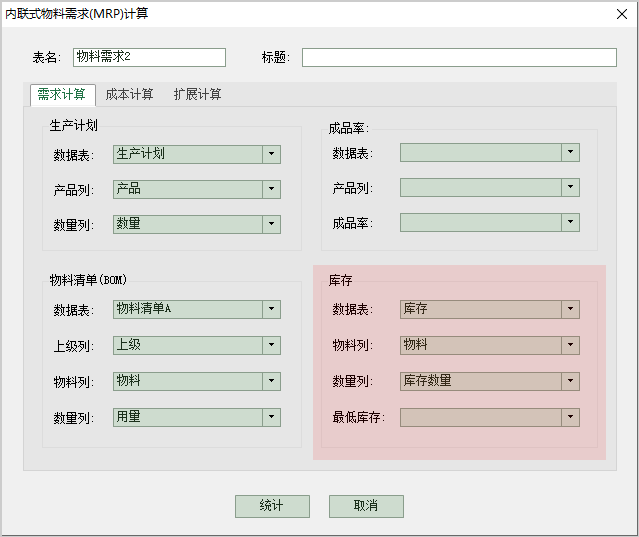Open 物料清单 数据表 dropdown

pos(271,310)
